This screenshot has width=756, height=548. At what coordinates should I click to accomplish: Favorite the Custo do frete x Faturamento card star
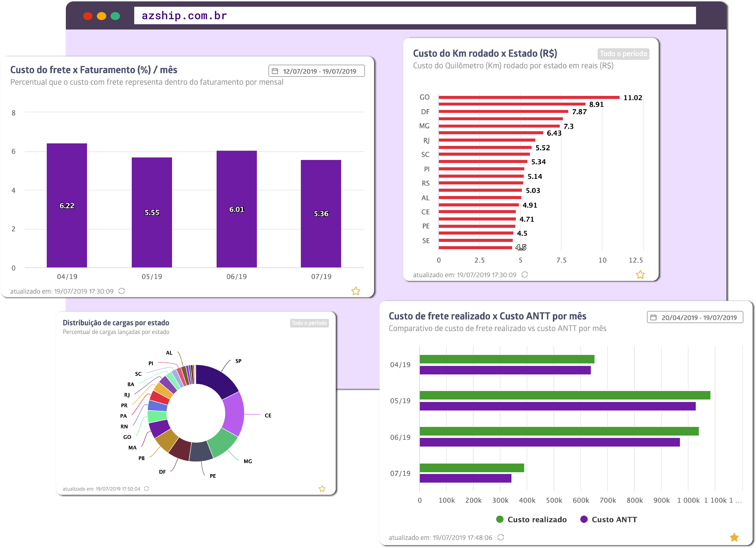point(356,291)
